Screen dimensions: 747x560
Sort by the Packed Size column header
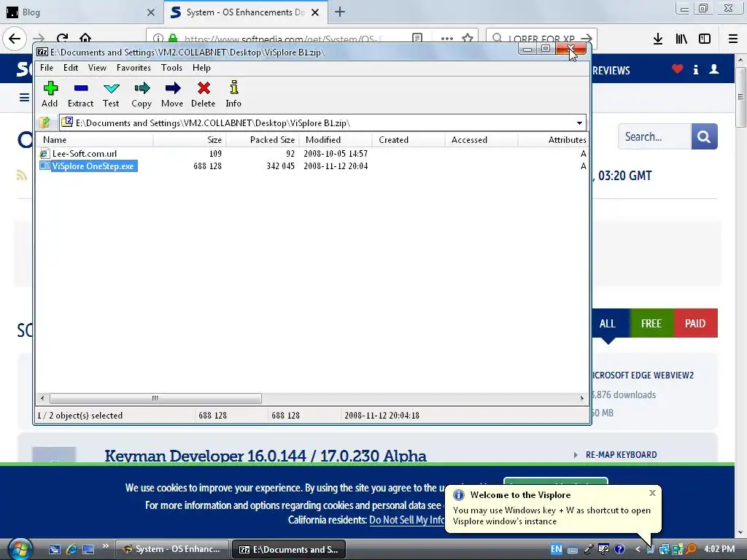(x=263, y=139)
